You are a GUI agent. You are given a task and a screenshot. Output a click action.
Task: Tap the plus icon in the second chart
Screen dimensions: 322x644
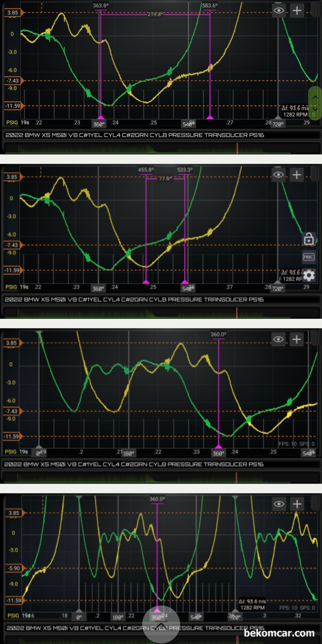pyautogui.click(x=297, y=175)
